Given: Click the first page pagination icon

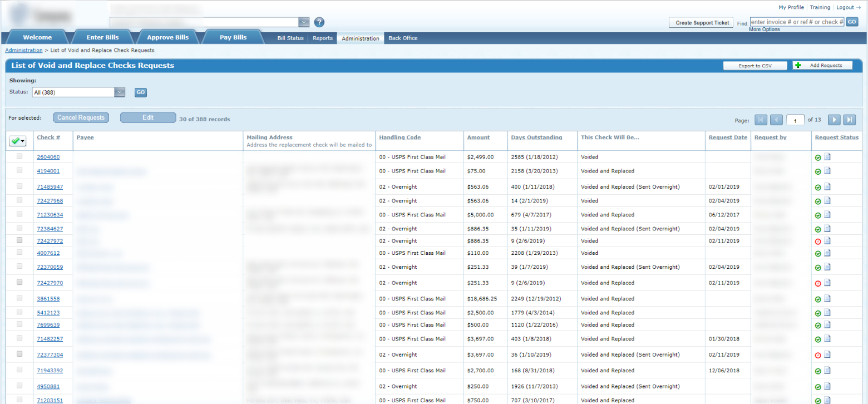Looking at the screenshot, I should [761, 120].
